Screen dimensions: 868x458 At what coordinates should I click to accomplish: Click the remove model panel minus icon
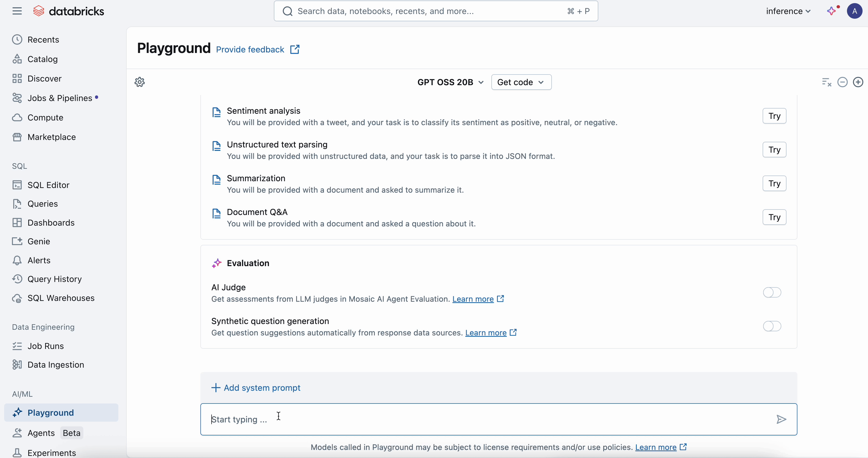pos(842,82)
